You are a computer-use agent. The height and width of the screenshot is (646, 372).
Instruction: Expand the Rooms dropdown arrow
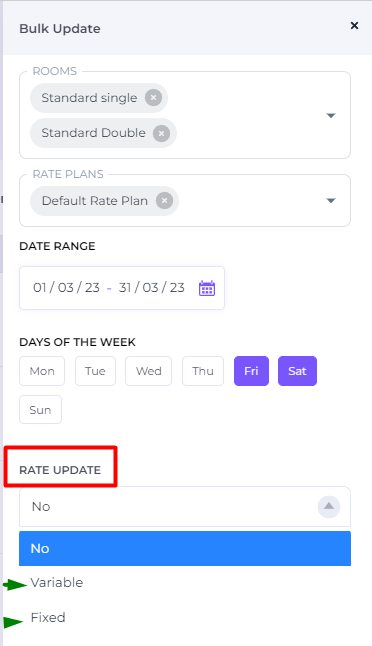pyautogui.click(x=331, y=115)
